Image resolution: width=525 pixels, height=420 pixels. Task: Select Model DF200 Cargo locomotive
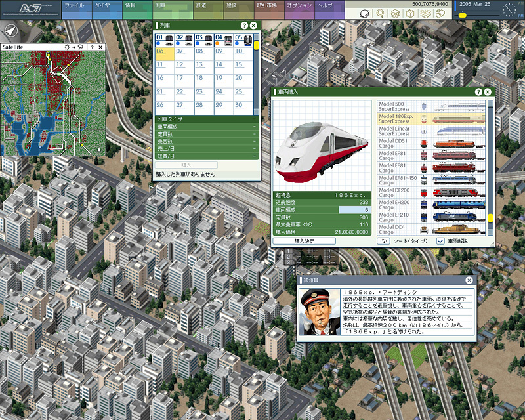pyautogui.click(x=431, y=192)
